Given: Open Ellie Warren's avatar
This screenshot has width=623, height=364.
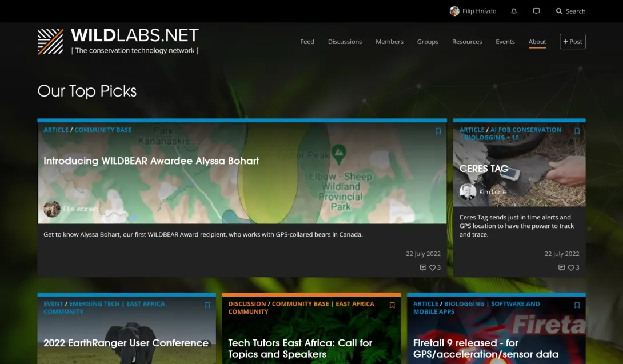Looking at the screenshot, I should pos(51,209).
